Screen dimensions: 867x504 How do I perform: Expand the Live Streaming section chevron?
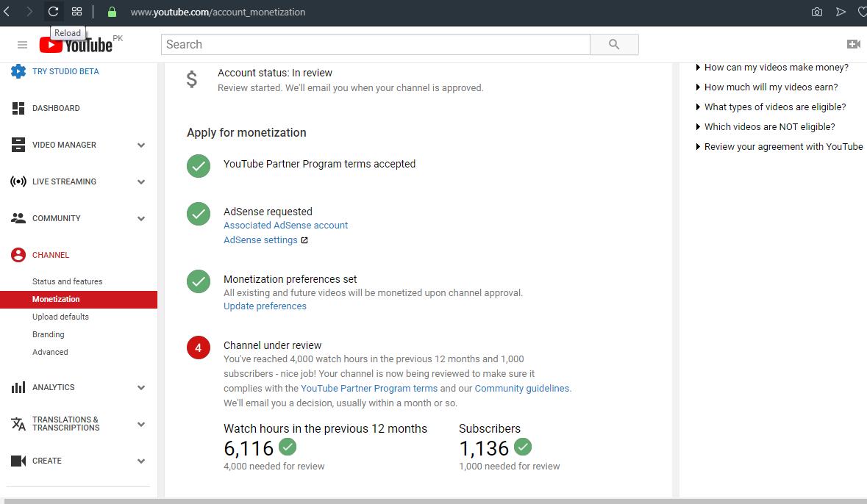click(x=141, y=181)
